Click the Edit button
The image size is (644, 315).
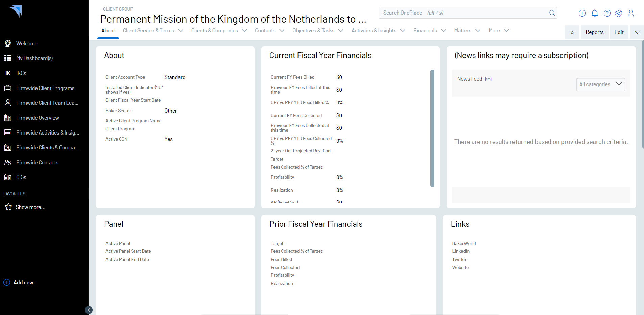[x=619, y=32]
